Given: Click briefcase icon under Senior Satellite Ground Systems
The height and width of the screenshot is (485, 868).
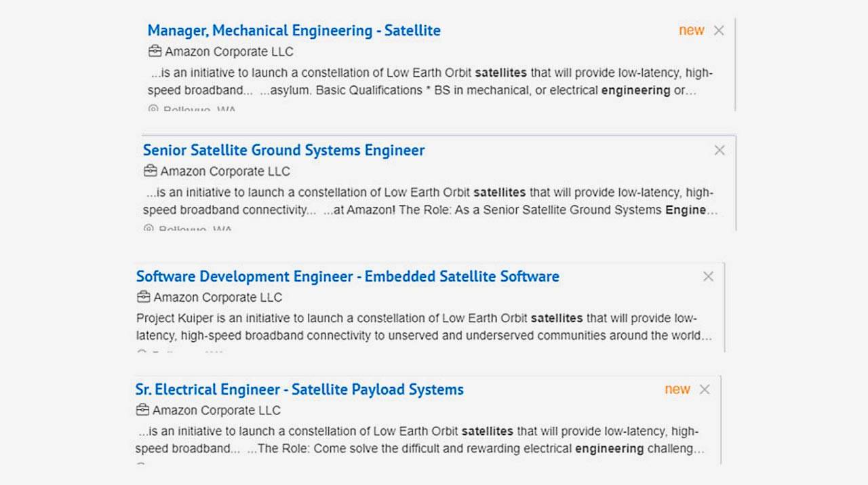Looking at the screenshot, I should (150, 171).
